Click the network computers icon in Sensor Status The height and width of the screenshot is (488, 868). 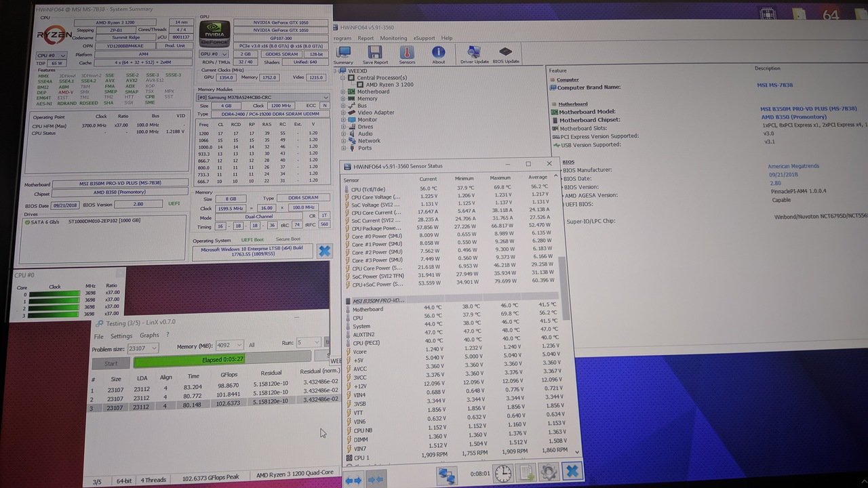coord(446,475)
